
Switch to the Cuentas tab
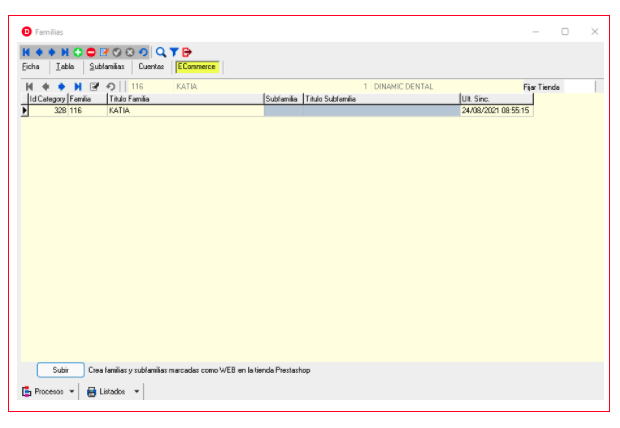pos(151,66)
